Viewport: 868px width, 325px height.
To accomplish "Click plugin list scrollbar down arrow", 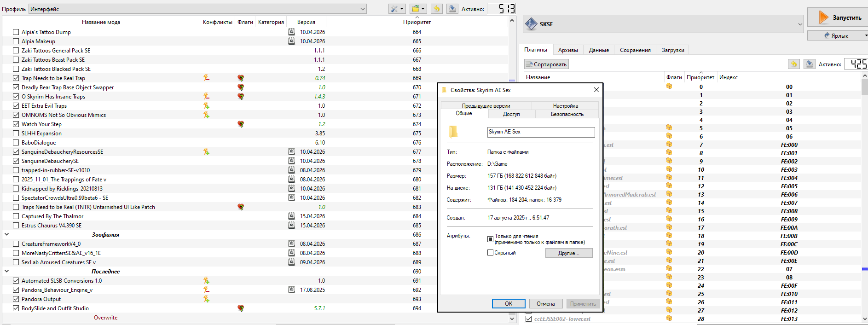I will [x=864, y=319].
